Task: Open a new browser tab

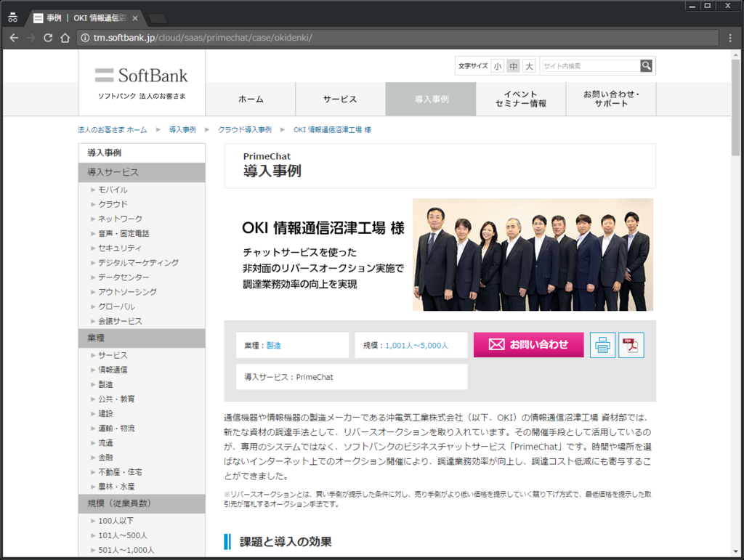Action: (x=158, y=18)
